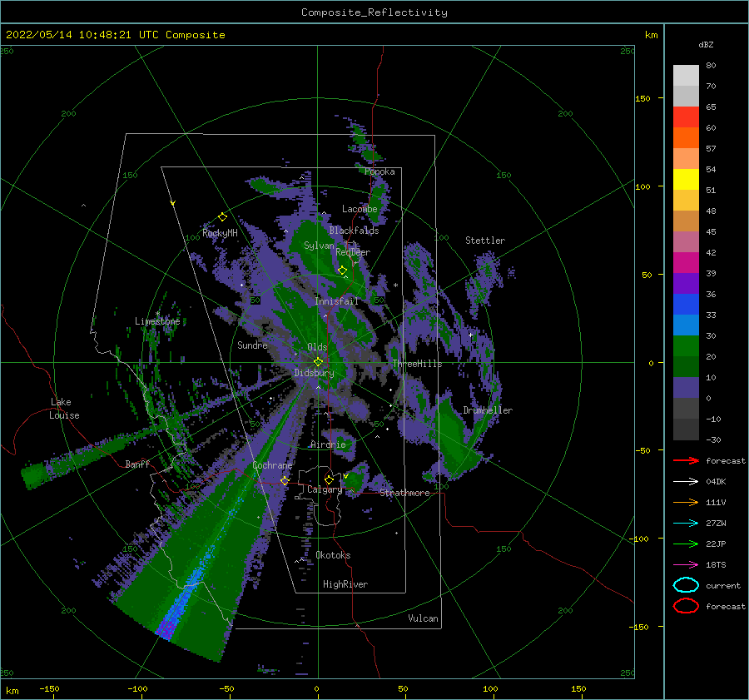Click the green 22JP arrow icon
749x700 pixels.
pos(686,544)
